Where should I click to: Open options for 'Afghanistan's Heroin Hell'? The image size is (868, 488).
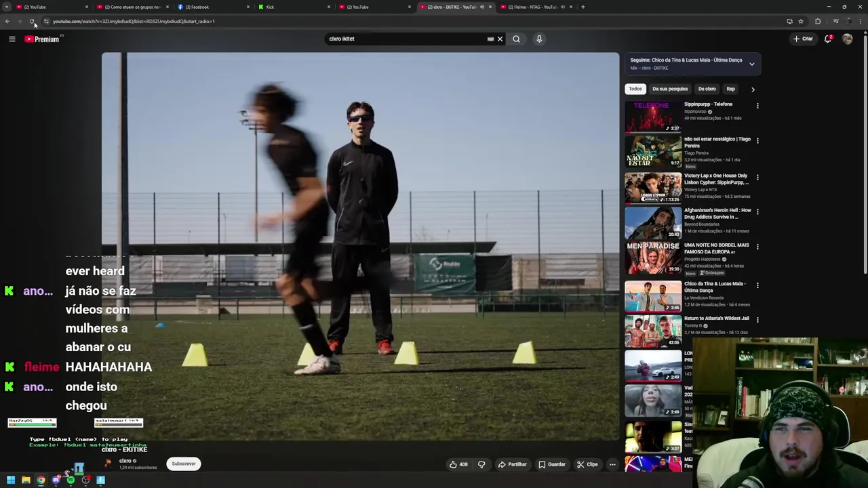[x=757, y=212]
